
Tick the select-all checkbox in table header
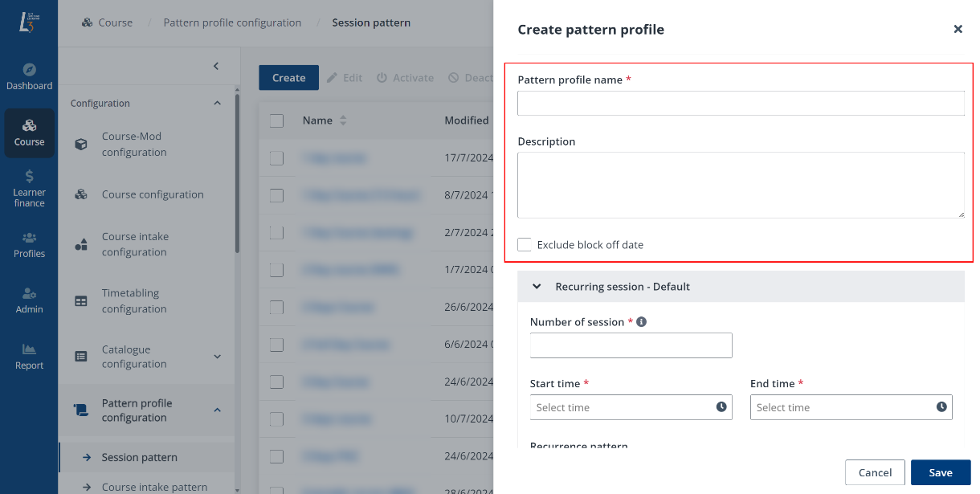point(277,120)
